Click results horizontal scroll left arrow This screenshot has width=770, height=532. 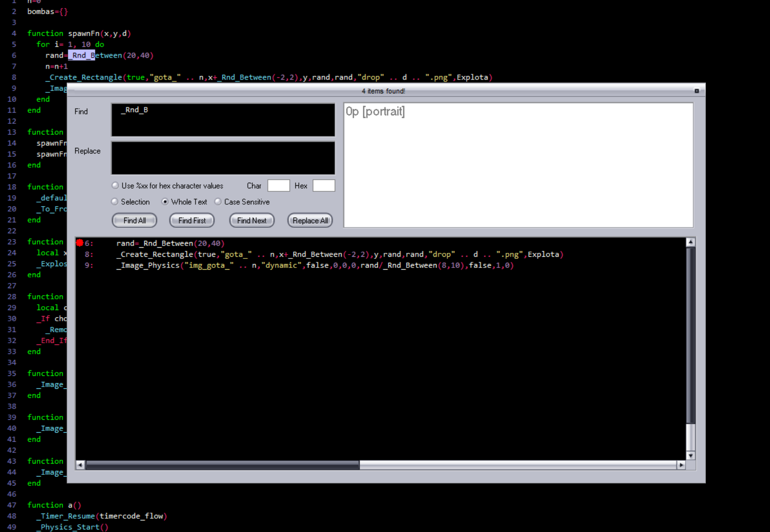(x=80, y=465)
